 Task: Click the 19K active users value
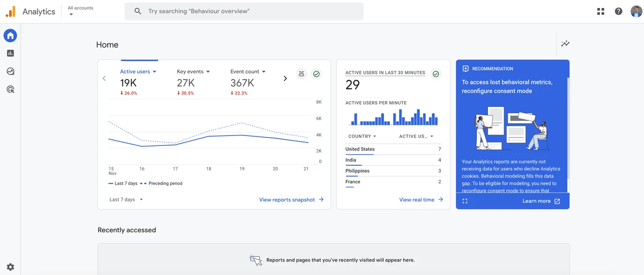click(128, 83)
